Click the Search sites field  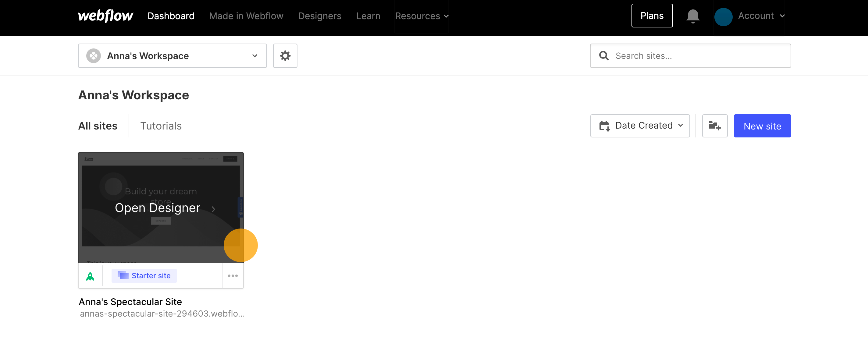click(x=690, y=55)
